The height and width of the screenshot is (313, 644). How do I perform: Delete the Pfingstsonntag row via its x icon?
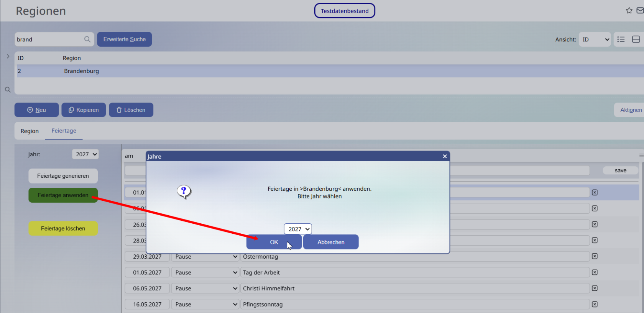tap(595, 304)
